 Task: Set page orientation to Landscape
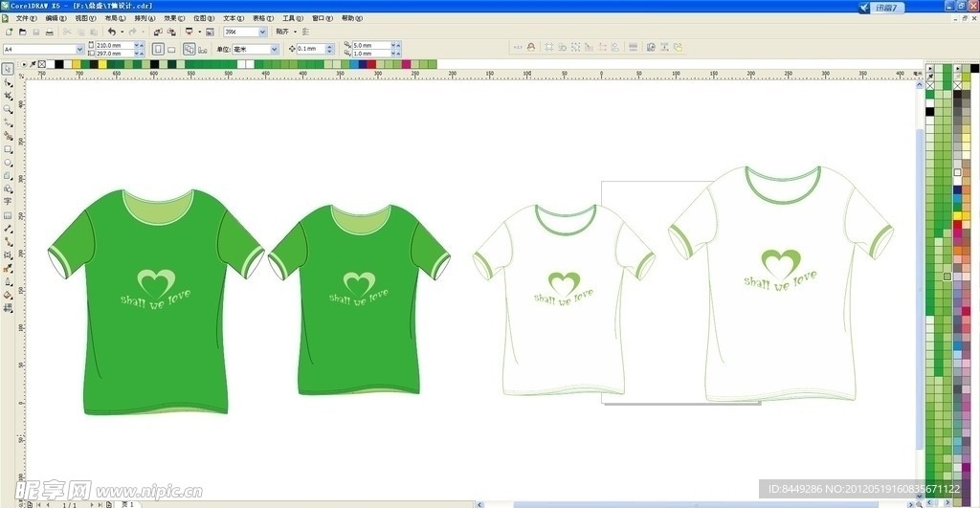pos(171,49)
